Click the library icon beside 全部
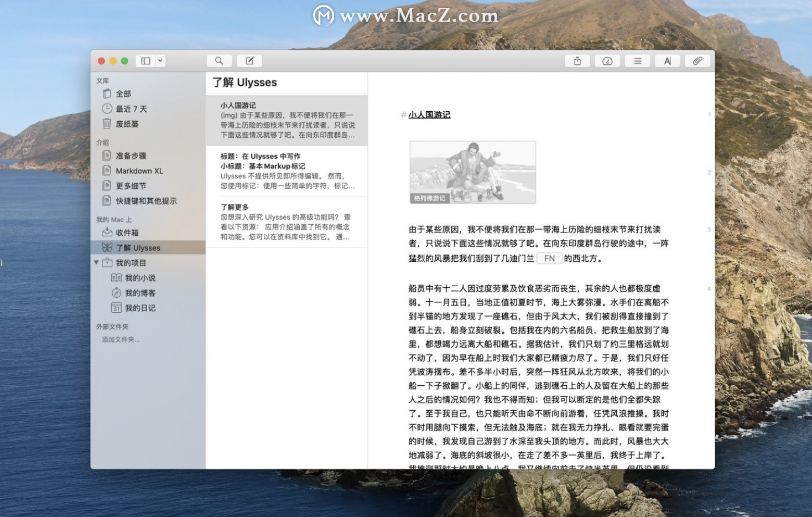The width and height of the screenshot is (812, 517). point(107,94)
